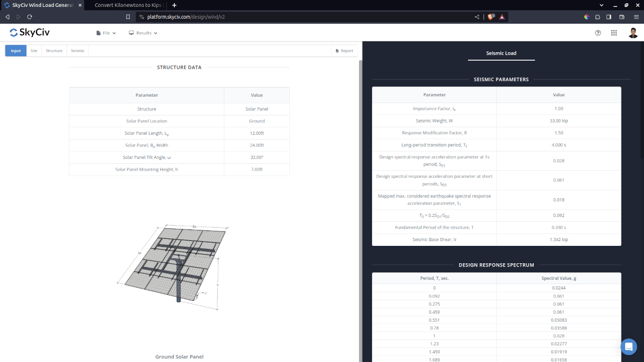Click the user profile avatar
The height and width of the screenshot is (362, 644).
click(x=633, y=33)
